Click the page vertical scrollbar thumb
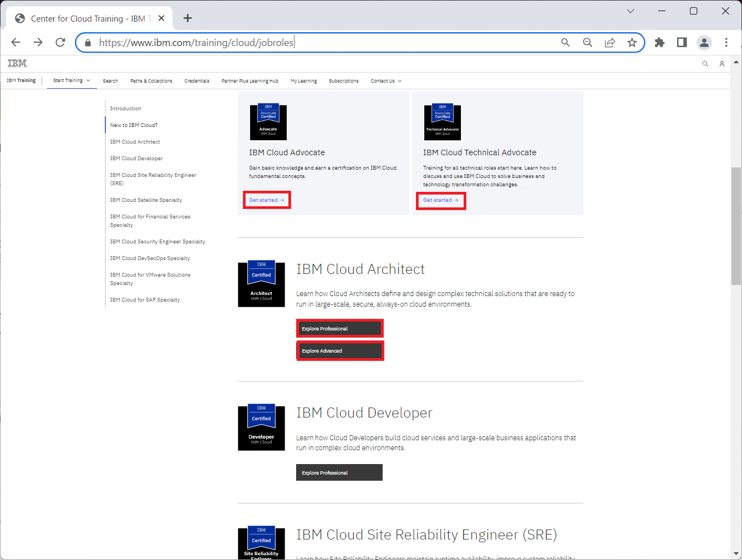 (736, 226)
